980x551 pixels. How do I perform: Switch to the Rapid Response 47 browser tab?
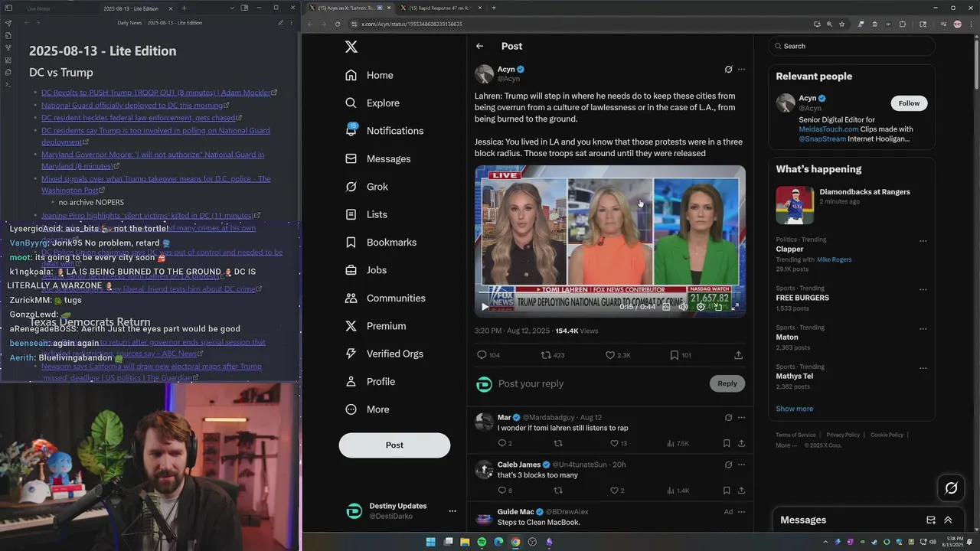tap(441, 8)
